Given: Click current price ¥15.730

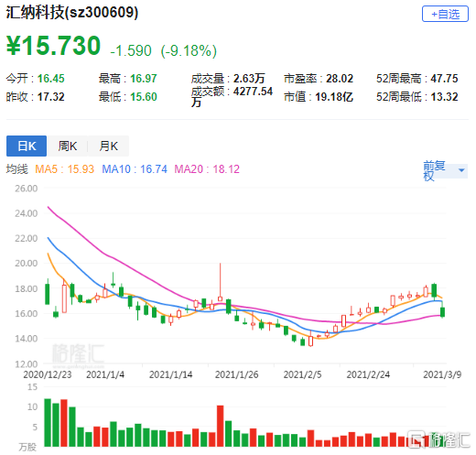Looking at the screenshot, I should tap(53, 46).
